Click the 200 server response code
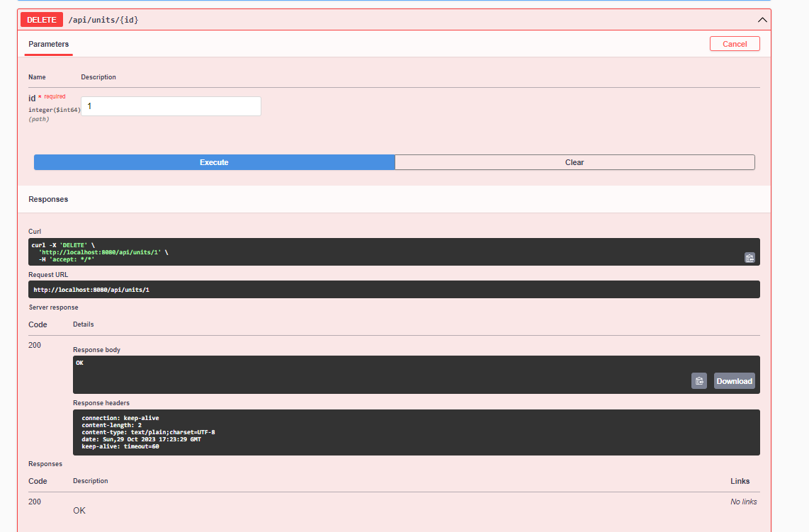 [x=35, y=345]
